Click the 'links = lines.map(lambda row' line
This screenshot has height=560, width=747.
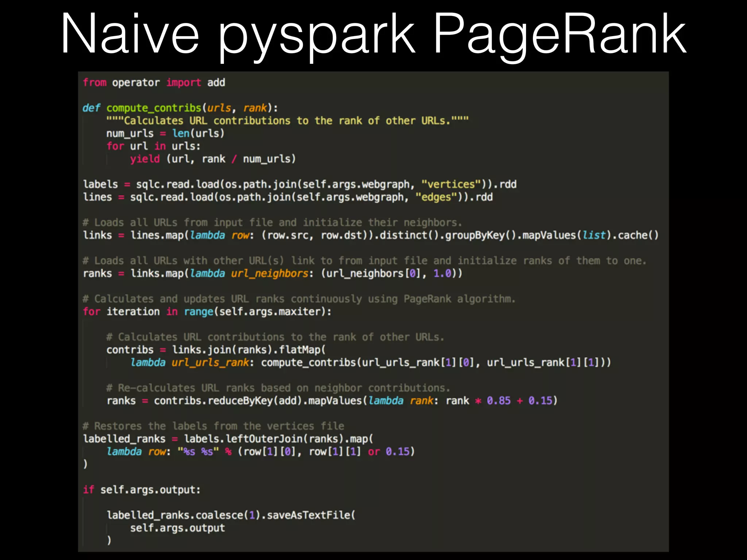pos(371,235)
